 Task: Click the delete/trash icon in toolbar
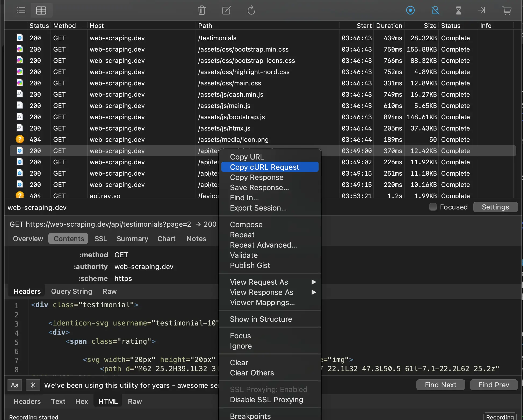coord(201,10)
